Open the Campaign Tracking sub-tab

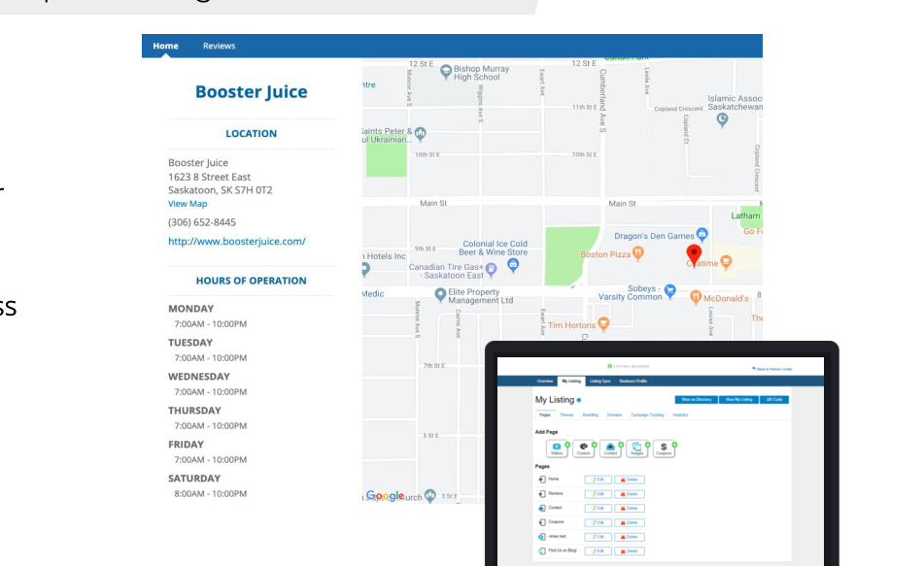(x=648, y=415)
